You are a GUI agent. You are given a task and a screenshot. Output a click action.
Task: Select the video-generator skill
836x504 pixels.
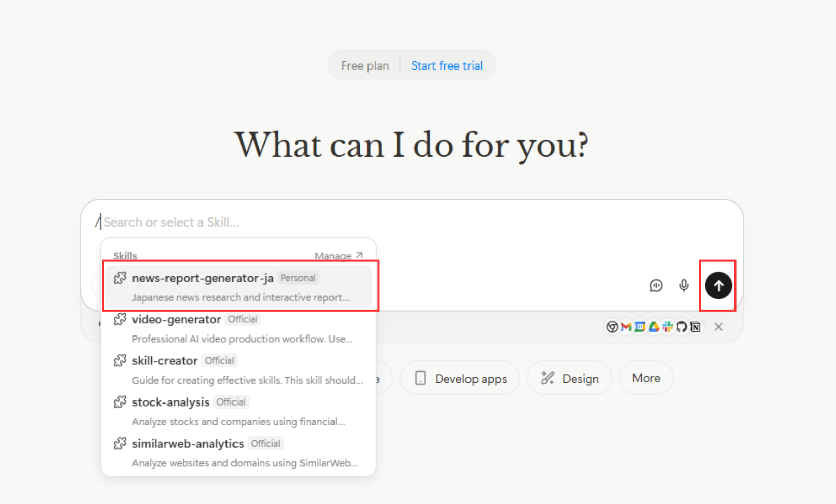[239, 328]
